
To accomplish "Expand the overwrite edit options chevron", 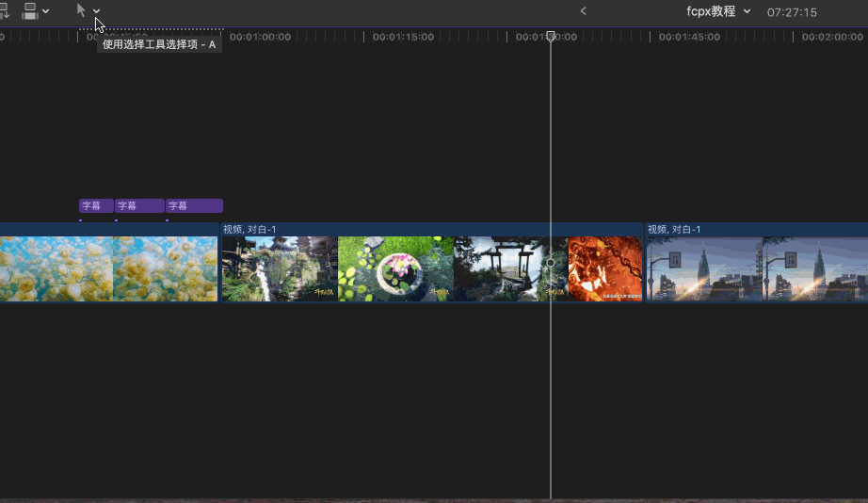I will click(x=46, y=11).
